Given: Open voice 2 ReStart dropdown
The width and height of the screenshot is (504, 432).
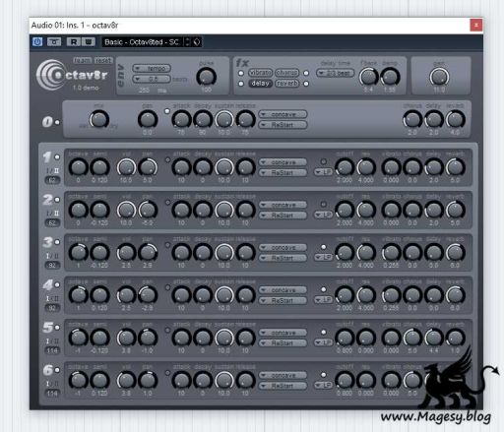Looking at the screenshot, I should pos(283,216).
